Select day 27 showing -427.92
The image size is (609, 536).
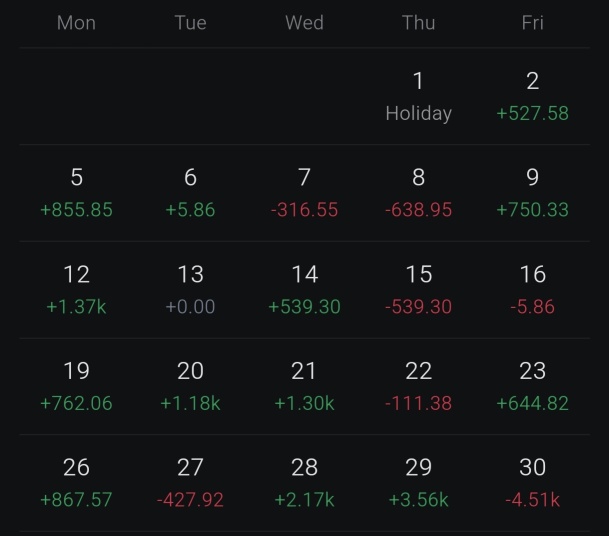click(190, 483)
